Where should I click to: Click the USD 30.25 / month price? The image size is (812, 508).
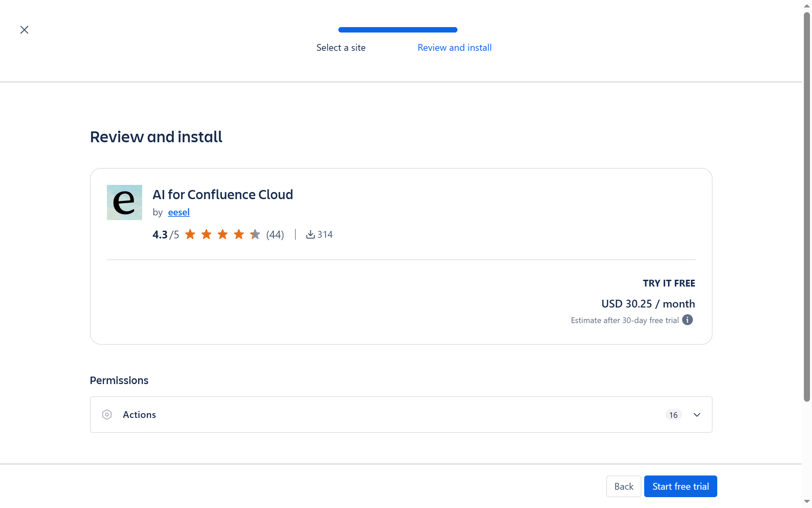click(648, 303)
